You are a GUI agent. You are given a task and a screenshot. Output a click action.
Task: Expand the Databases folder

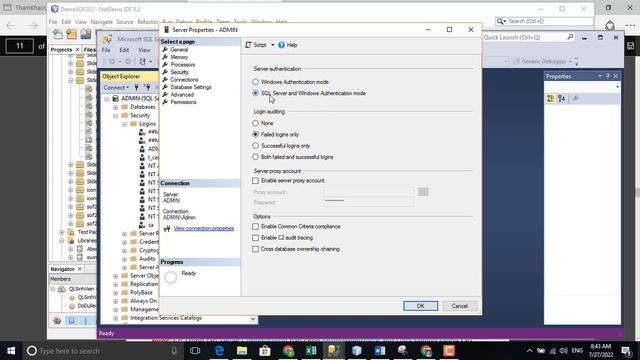(x=116, y=107)
